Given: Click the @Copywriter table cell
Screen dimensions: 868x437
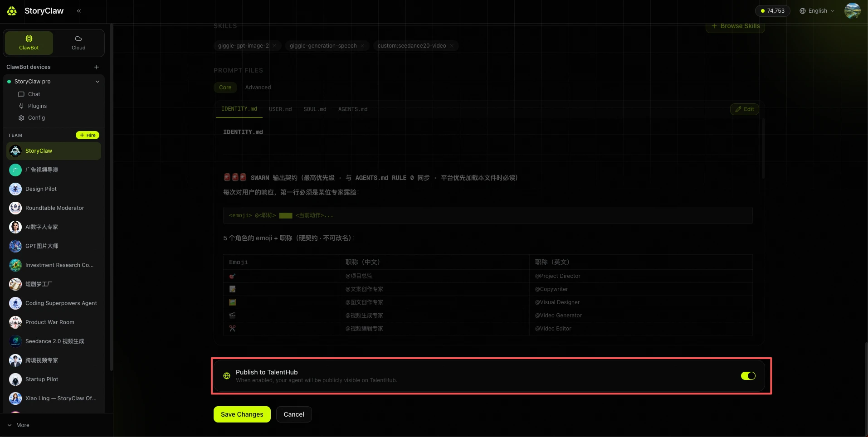Looking at the screenshot, I should click(x=641, y=289).
